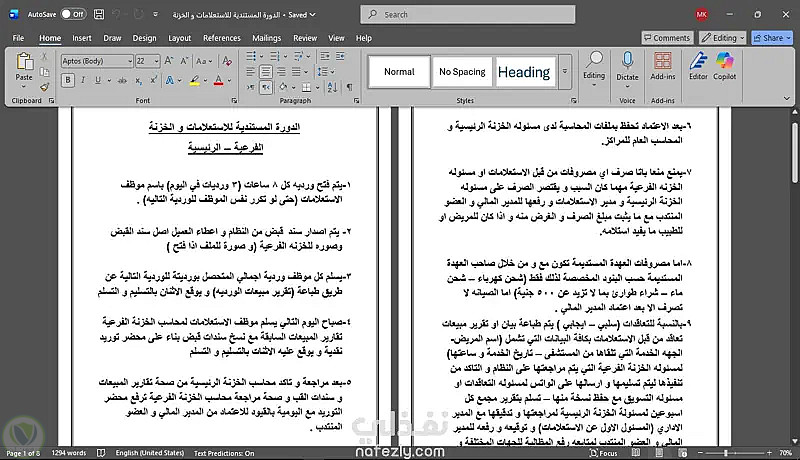Expand the Paste options arrow
The height and width of the screenshot is (460, 800).
23,87
